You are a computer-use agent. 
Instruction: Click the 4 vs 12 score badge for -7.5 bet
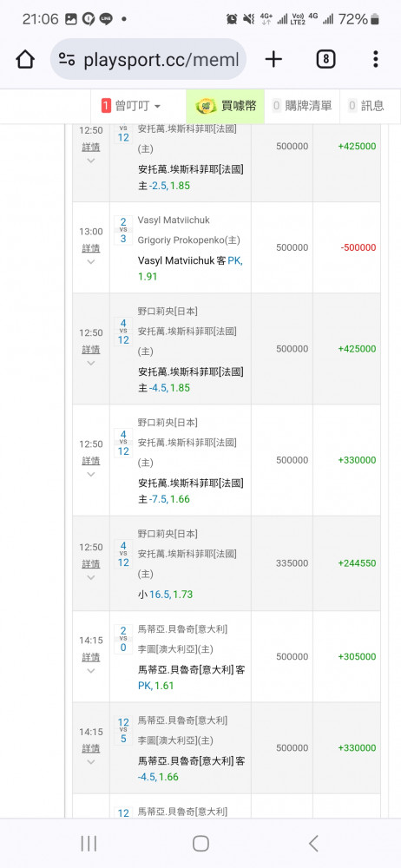tap(123, 443)
